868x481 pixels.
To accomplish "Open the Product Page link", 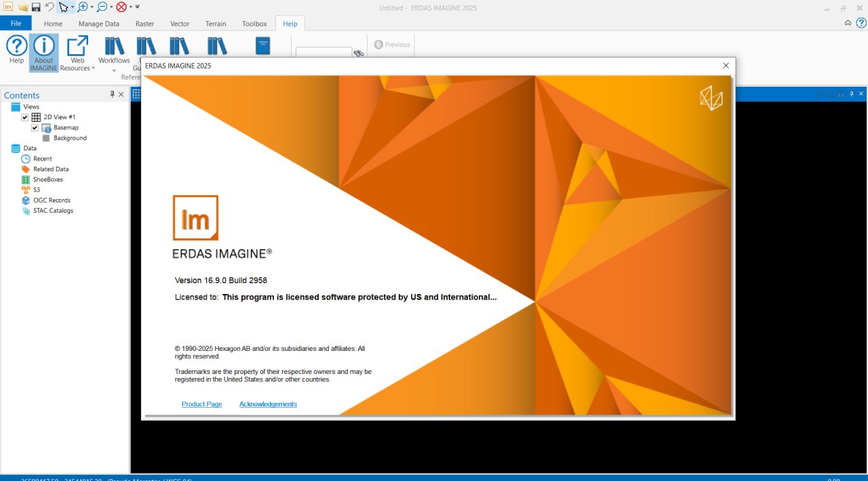I will [202, 404].
